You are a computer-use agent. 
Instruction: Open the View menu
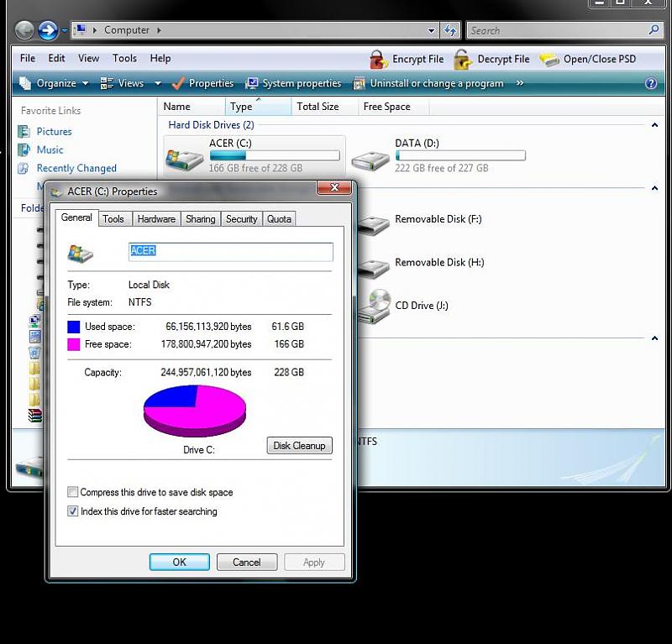click(x=89, y=58)
